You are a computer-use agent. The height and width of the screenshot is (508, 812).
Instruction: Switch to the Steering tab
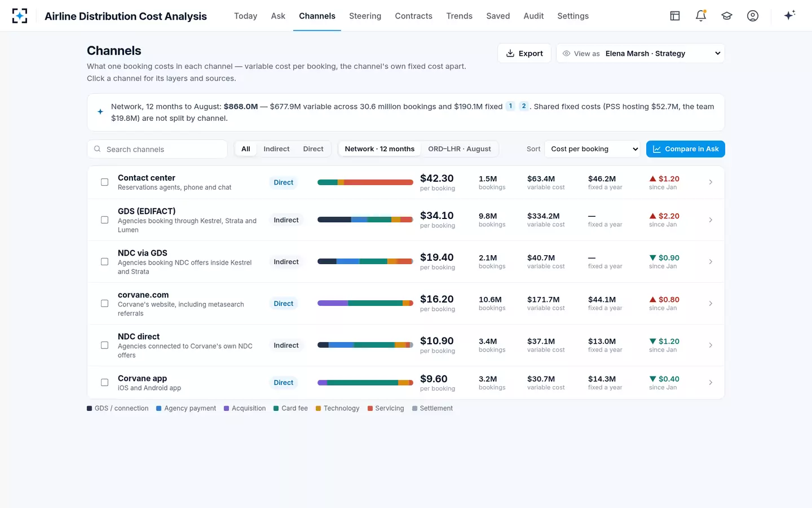365,16
